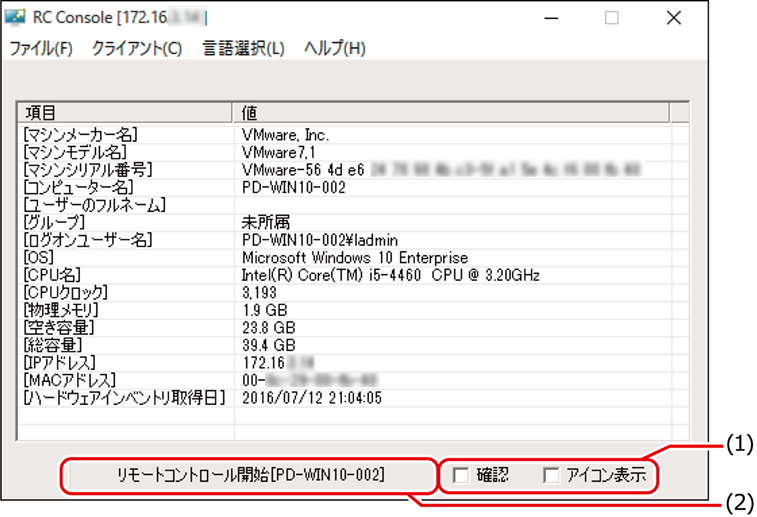Open the ファイル(F) menu

(41, 48)
